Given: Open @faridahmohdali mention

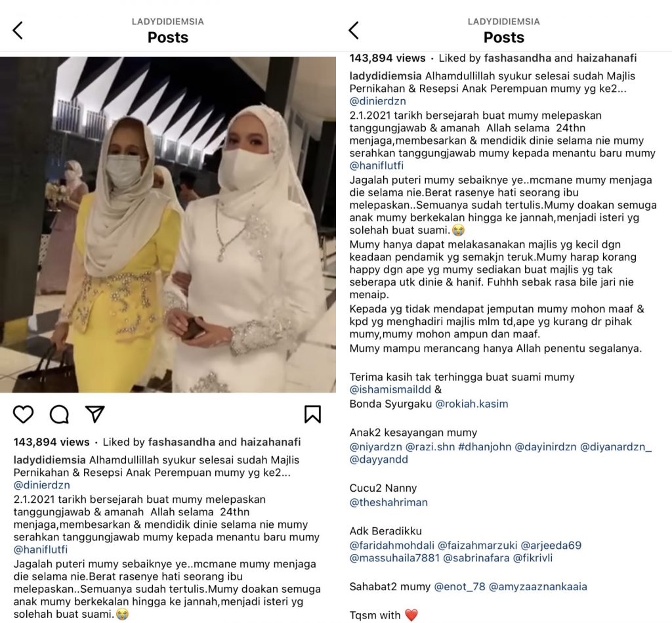Looking at the screenshot, I should coord(392,546).
